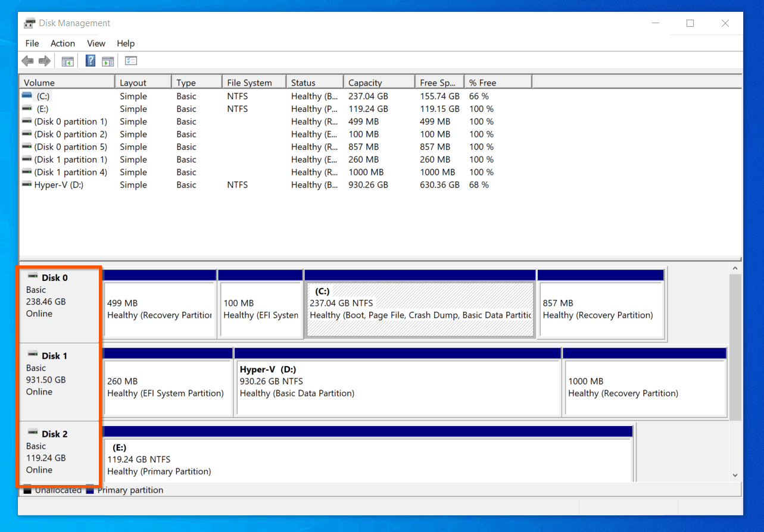Sort list by the File System column header

tap(249, 83)
